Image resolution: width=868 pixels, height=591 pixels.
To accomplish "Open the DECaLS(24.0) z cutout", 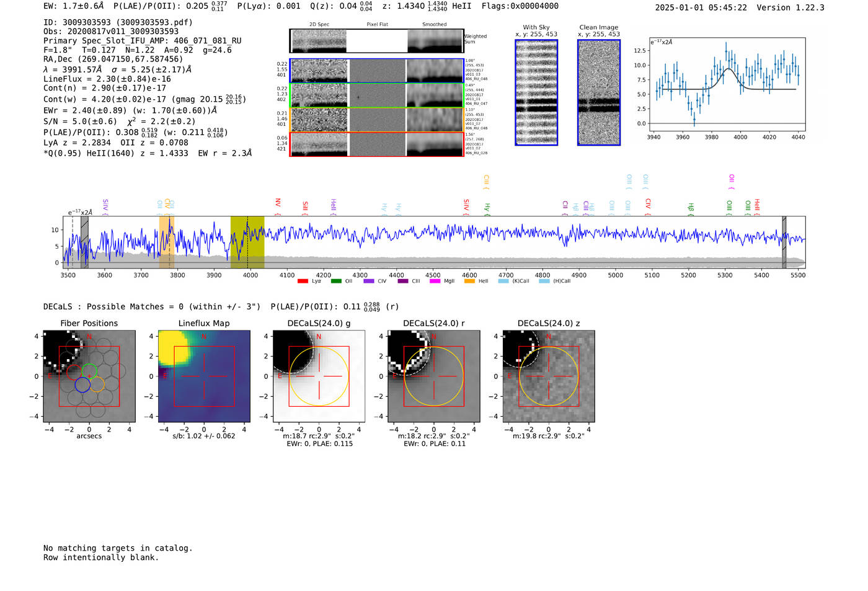I will click(548, 376).
